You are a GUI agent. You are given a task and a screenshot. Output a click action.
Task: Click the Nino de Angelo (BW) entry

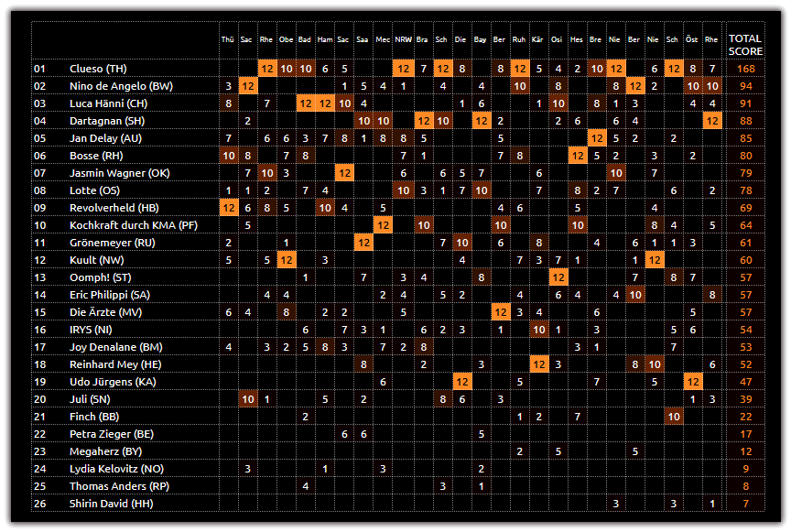121,86
